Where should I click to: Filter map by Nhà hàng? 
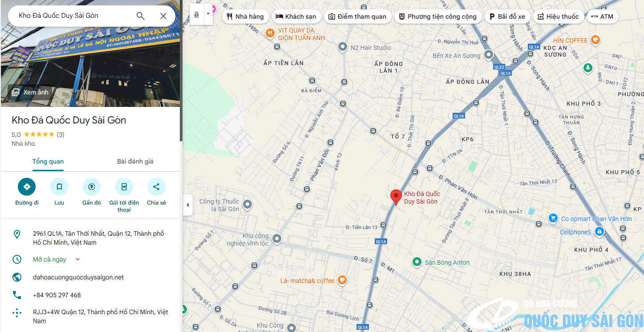pyautogui.click(x=245, y=16)
